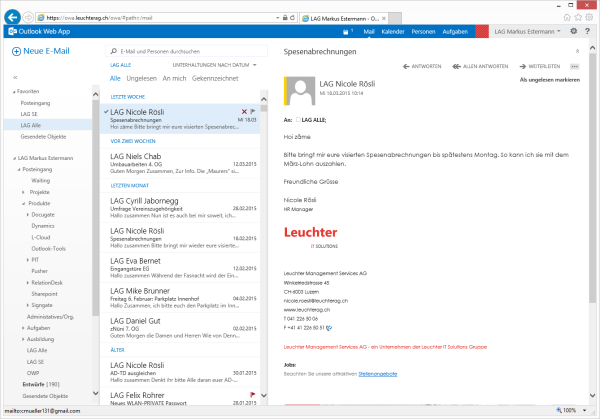Click the search magnifier icon

tap(114, 51)
